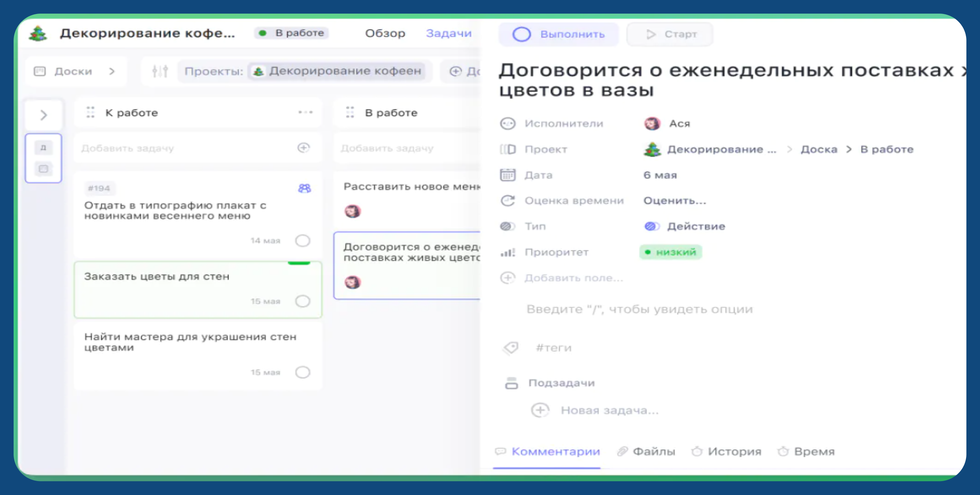Expand the Доски breadcrumb chevron
The image size is (980, 495).
pyautogui.click(x=112, y=71)
